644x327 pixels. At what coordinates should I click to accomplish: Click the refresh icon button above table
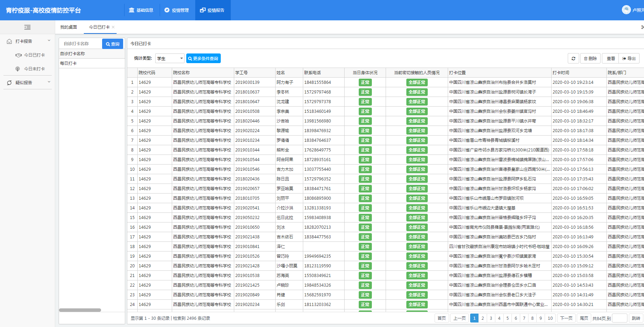tap(573, 59)
